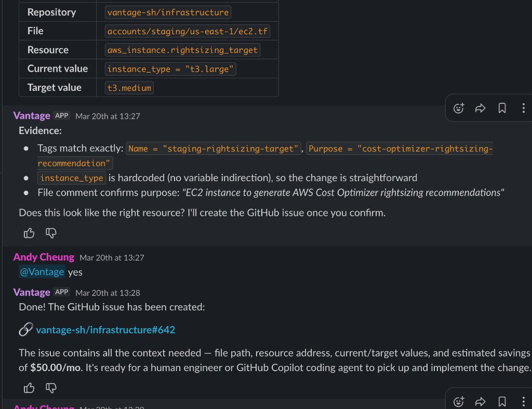Bookmark the Evidence message for later
The width and height of the screenshot is (532, 409).
pyautogui.click(x=502, y=108)
